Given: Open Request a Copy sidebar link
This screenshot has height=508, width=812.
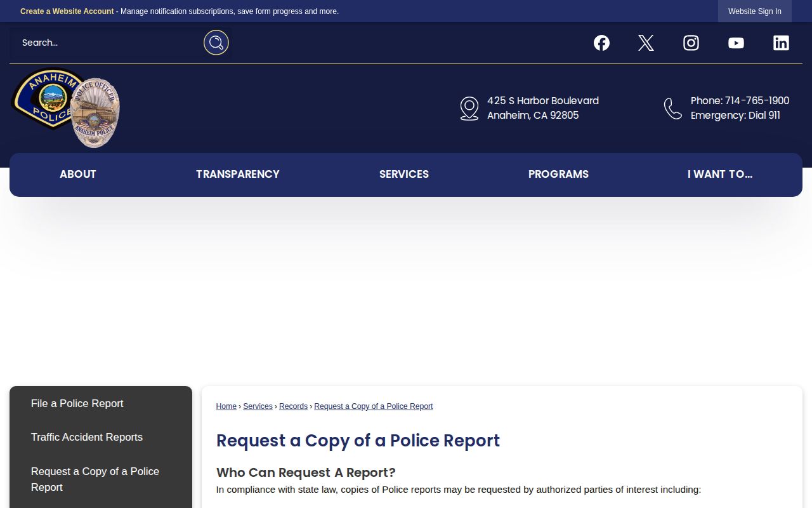Looking at the screenshot, I should (x=95, y=479).
